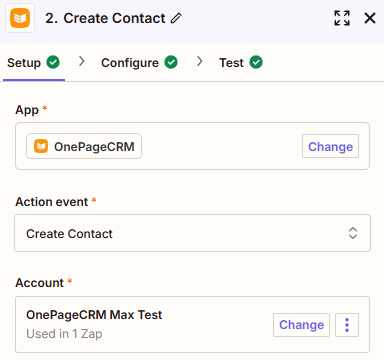Open the Action event dropdown
Viewport: 384px width, 360px height.
click(x=192, y=233)
